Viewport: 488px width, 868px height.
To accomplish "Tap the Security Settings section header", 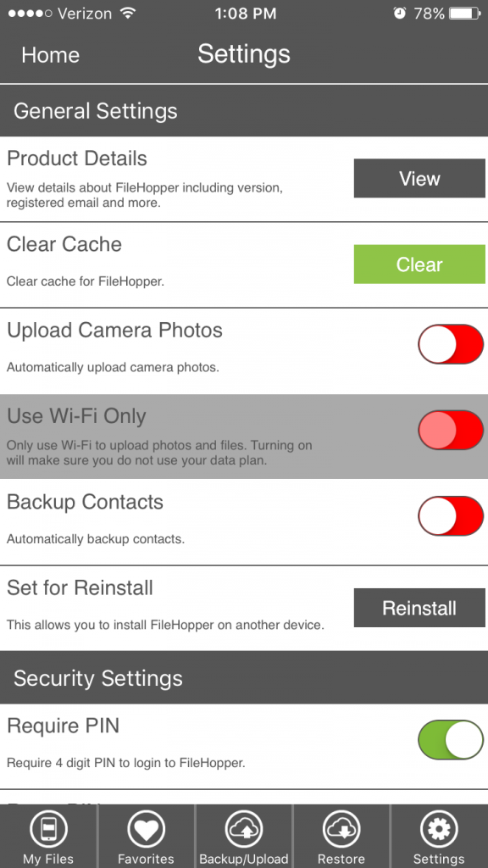I will (244, 678).
